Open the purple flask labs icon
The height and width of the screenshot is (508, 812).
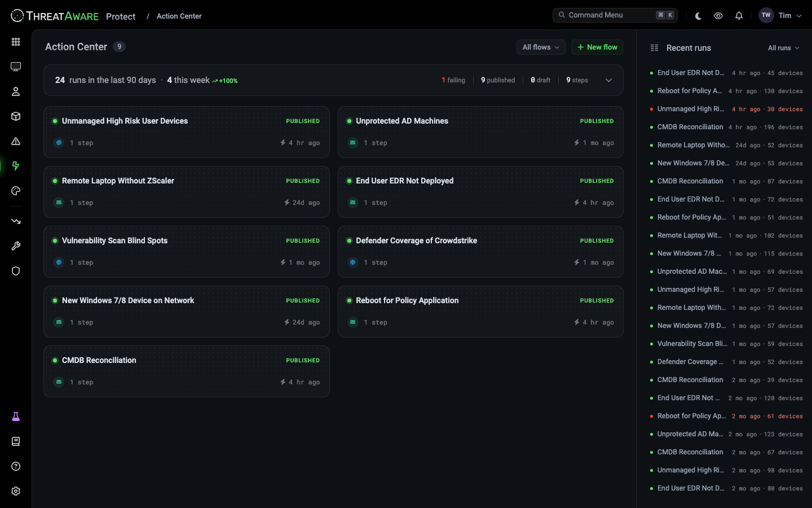tap(16, 417)
